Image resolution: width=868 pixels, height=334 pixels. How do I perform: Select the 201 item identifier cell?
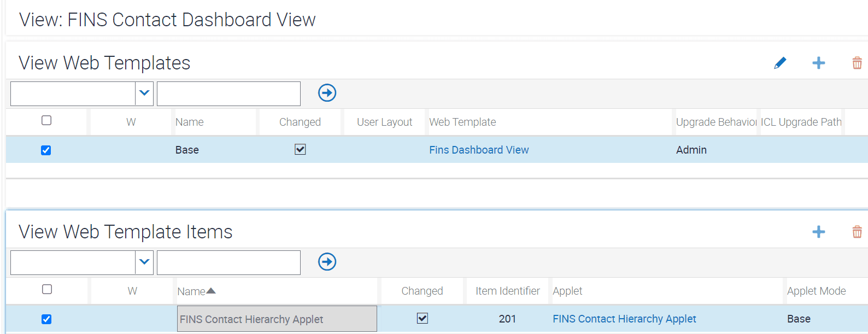tap(507, 319)
